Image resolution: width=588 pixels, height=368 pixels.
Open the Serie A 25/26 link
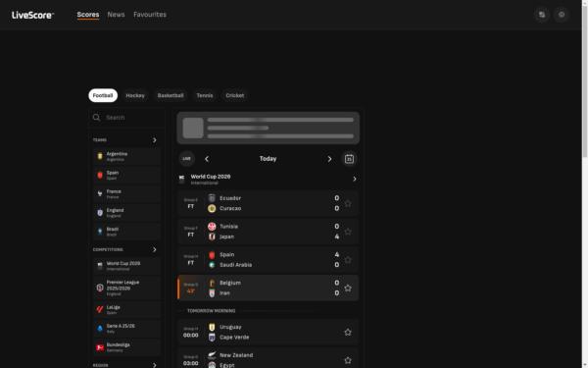tap(126, 328)
